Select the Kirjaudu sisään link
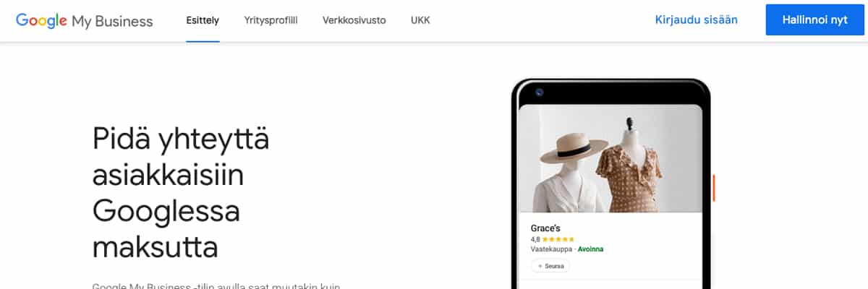 (696, 20)
